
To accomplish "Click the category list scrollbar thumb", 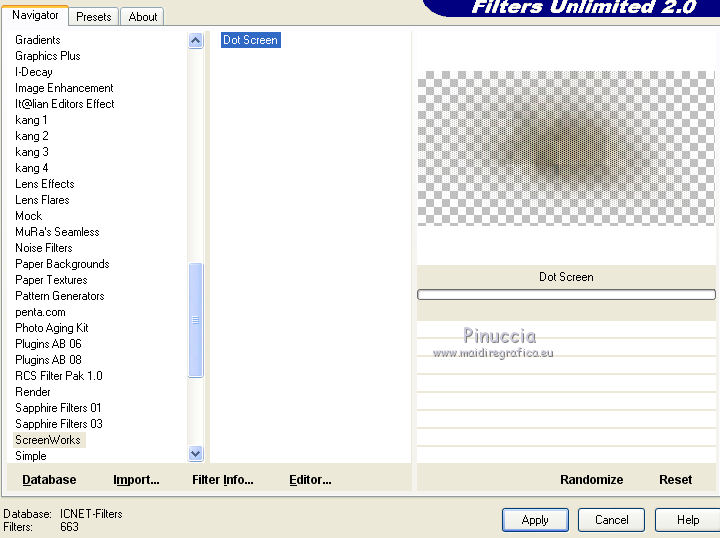I will (x=196, y=320).
